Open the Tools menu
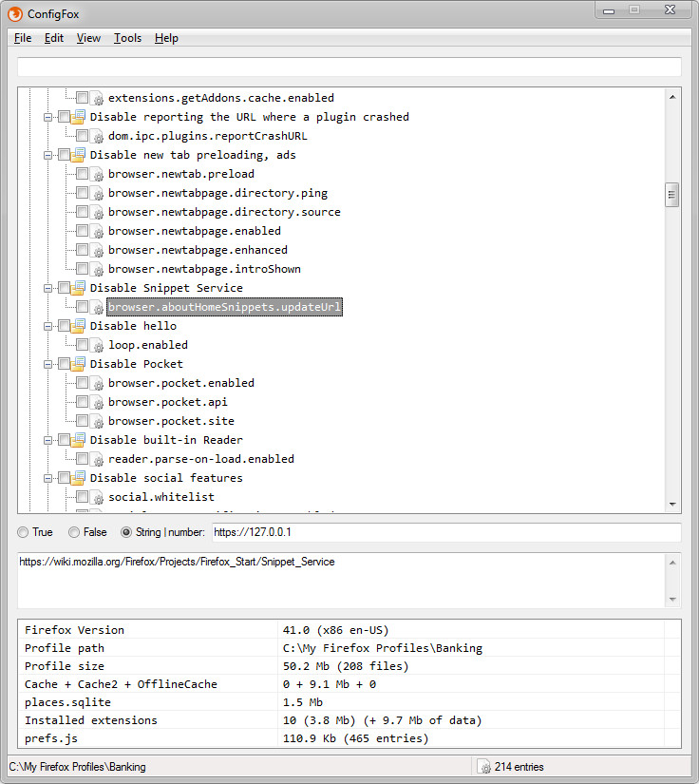This screenshot has height=784, width=699. coord(127,38)
